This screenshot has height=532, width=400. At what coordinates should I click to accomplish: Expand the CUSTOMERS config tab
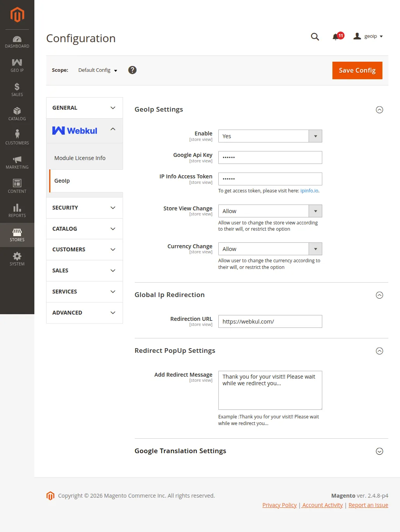(84, 249)
